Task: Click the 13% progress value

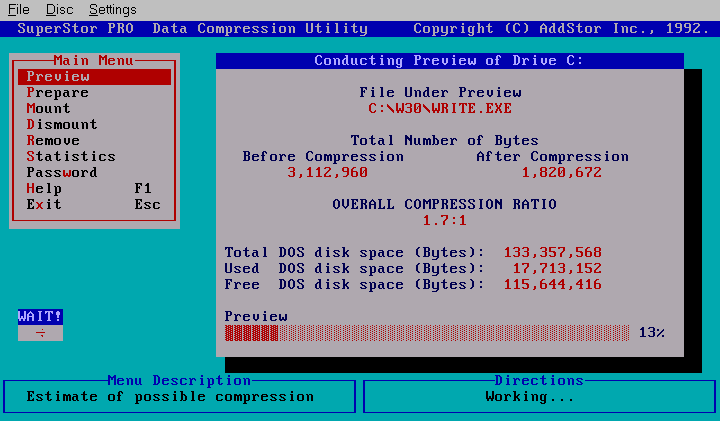Action: click(x=652, y=333)
